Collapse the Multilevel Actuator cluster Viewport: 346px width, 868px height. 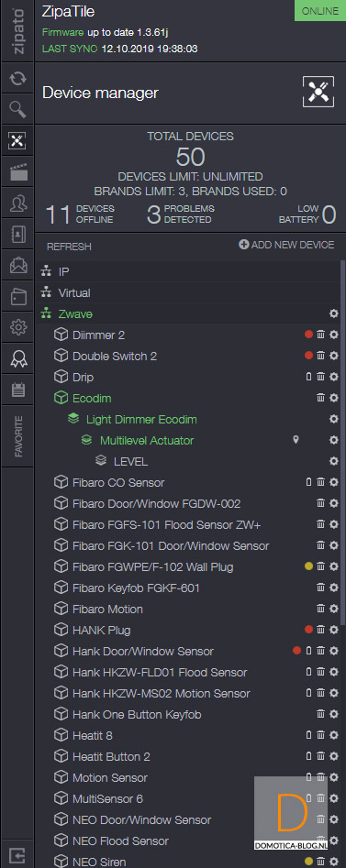(x=86, y=440)
